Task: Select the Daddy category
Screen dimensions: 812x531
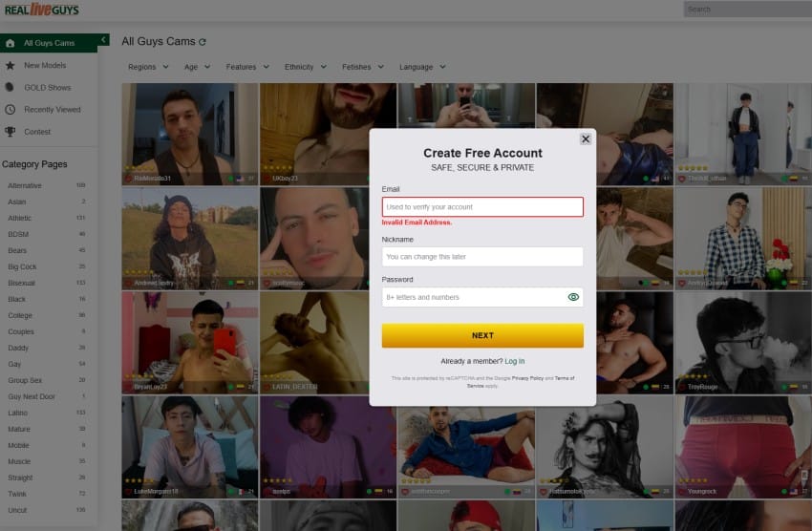Action: click(x=18, y=349)
